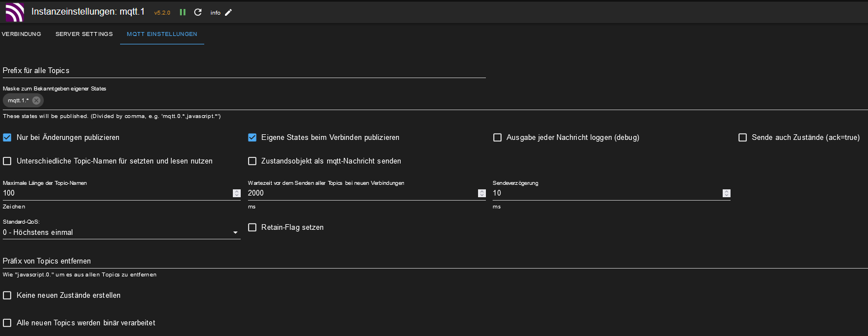Click the 'Prefix für alle Topics' field
This screenshot has width=868, height=336.
(x=244, y=71)
